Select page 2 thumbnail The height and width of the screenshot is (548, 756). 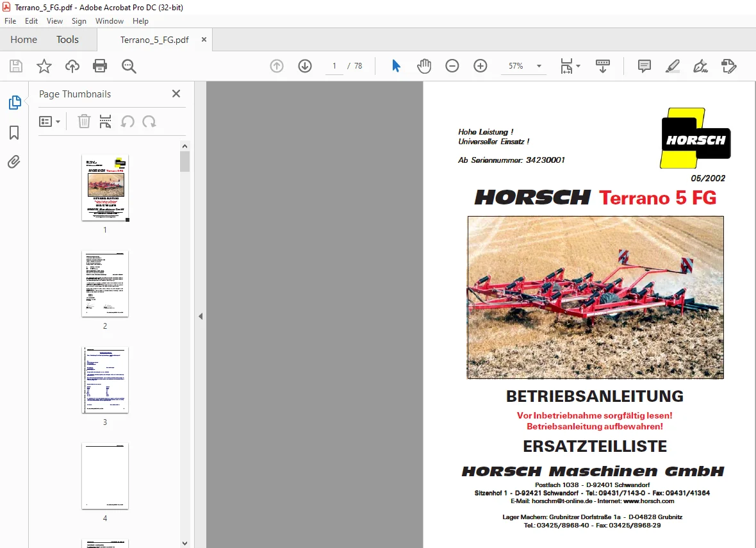105,284
